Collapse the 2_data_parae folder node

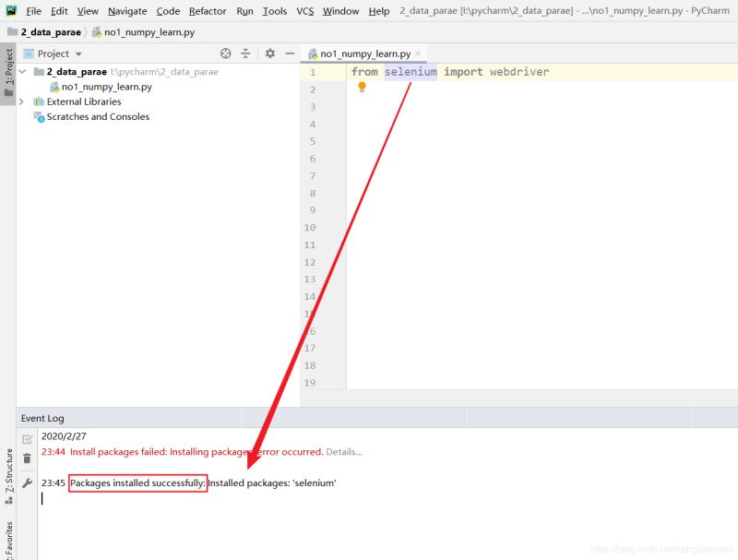22,72
